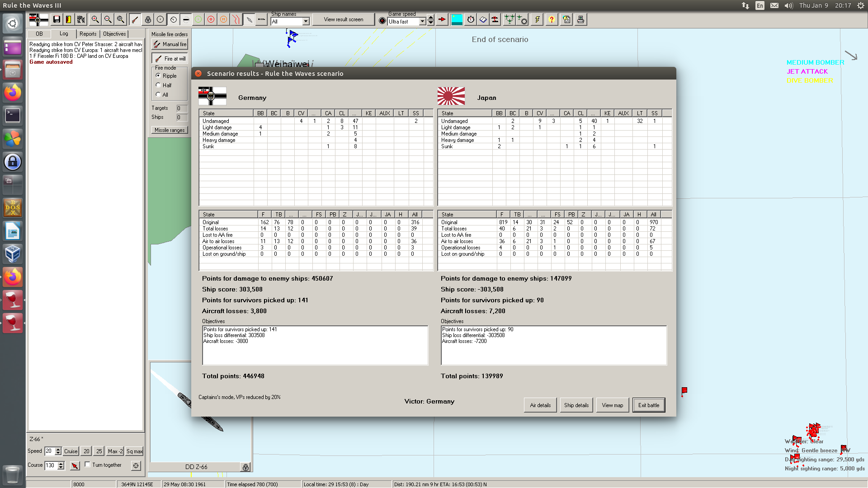Click the lightning bolt toolbar icon
This screenshot has width=868, height=488.
click(x=537, y=19)
